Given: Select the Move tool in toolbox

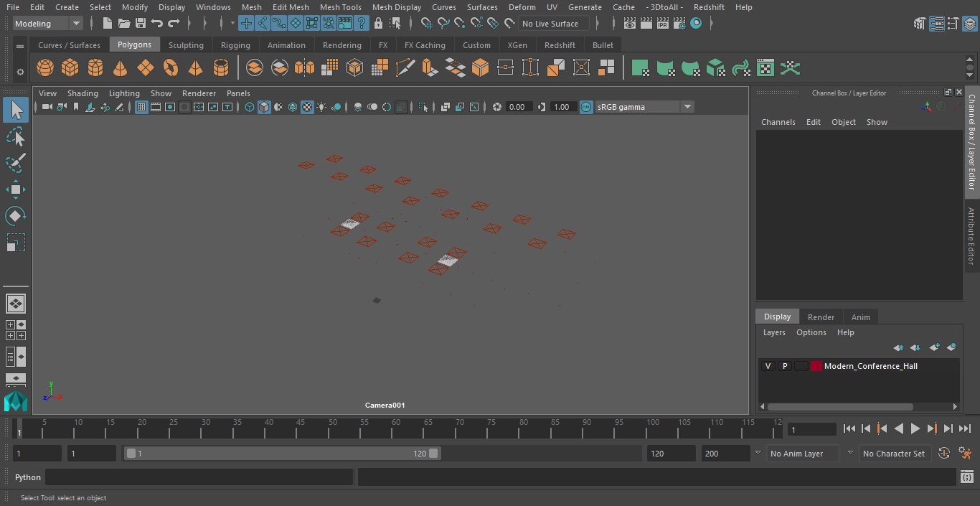Looking at the screenshot, I should pyautogui.click(x=15, y=189).
